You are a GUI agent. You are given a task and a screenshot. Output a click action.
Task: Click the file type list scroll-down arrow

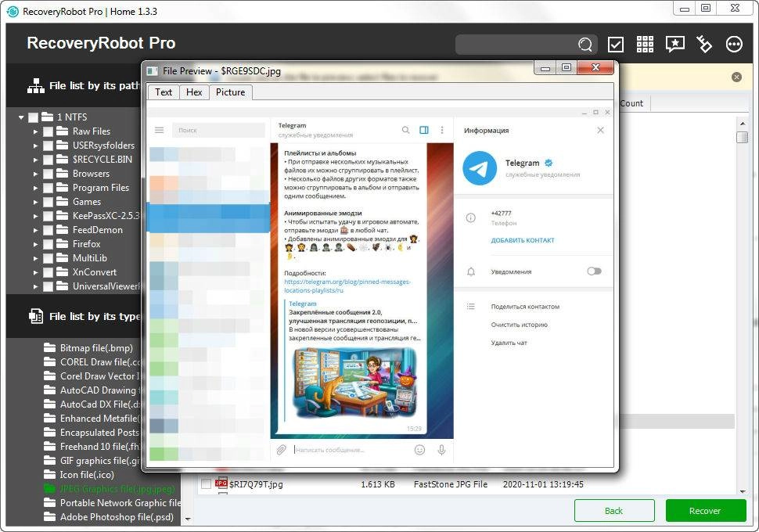[x=188, y=519]
